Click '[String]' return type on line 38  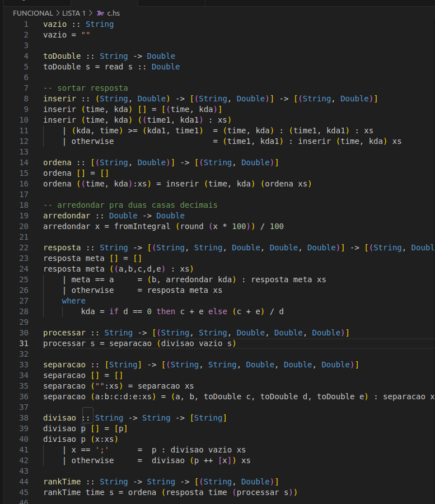point(208,418)
